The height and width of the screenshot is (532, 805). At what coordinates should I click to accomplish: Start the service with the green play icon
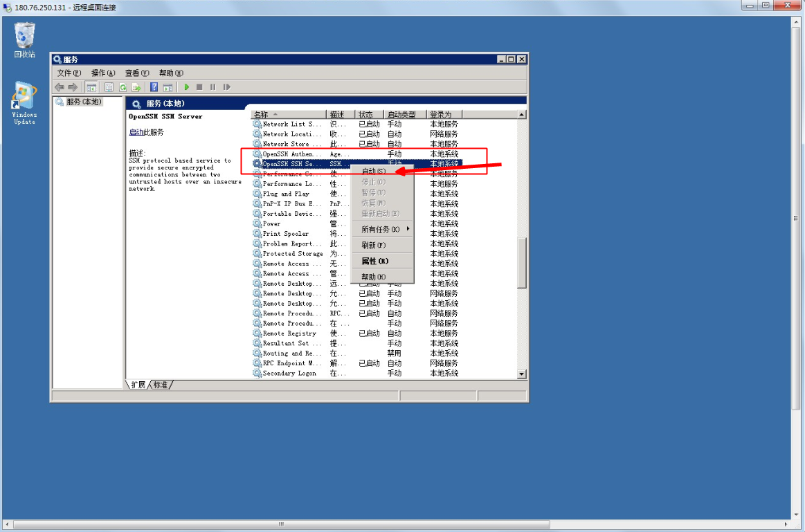(186, 87)
